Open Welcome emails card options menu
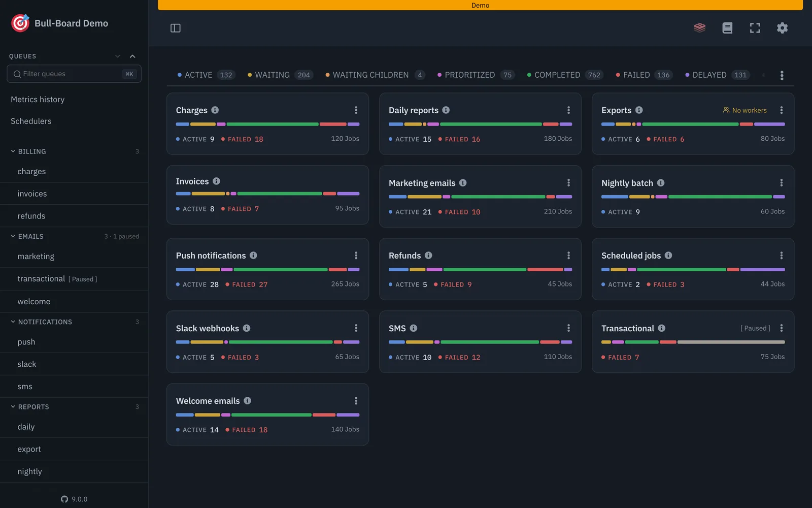The height and width of the screenshot is (508, 812). [x=356, y=401]
